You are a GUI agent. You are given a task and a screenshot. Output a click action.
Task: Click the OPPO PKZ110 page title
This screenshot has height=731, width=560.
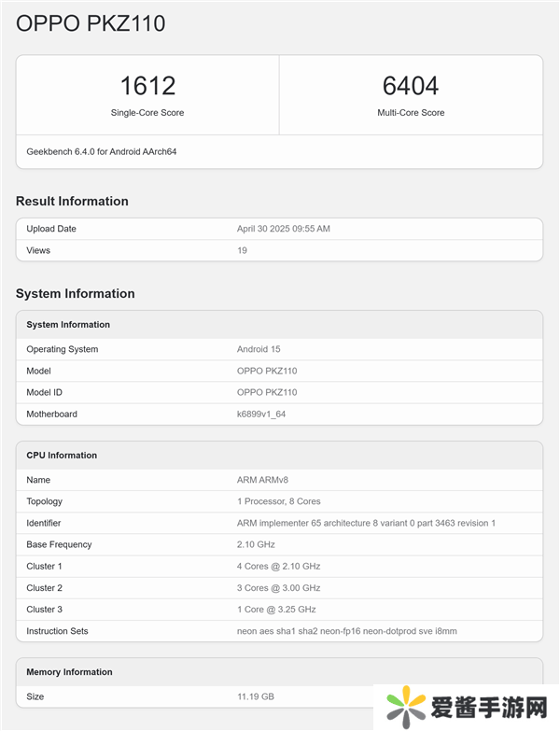point(91,23)
